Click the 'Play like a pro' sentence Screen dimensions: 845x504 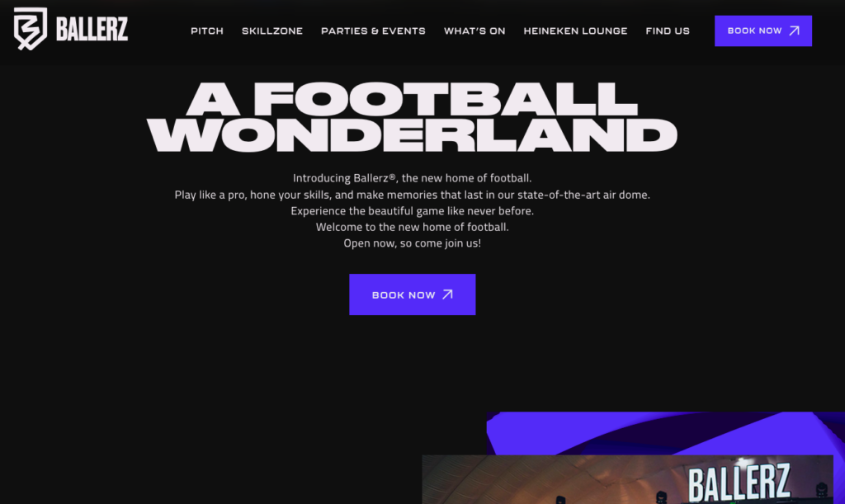pos(413,195)
